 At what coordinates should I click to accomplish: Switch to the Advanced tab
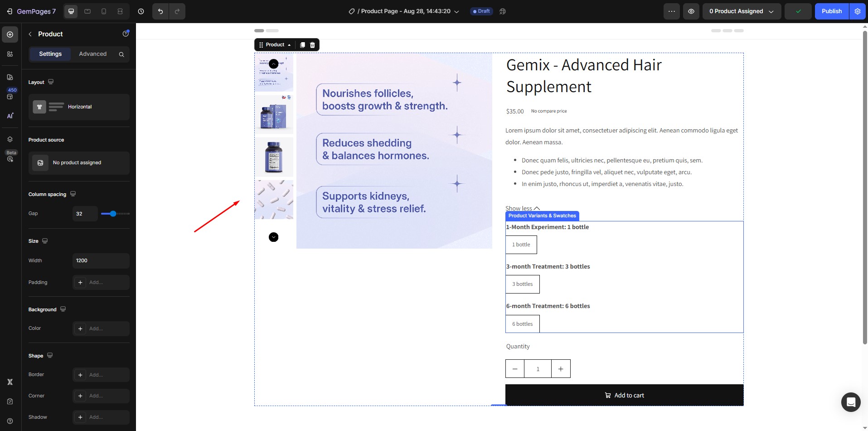93,54
